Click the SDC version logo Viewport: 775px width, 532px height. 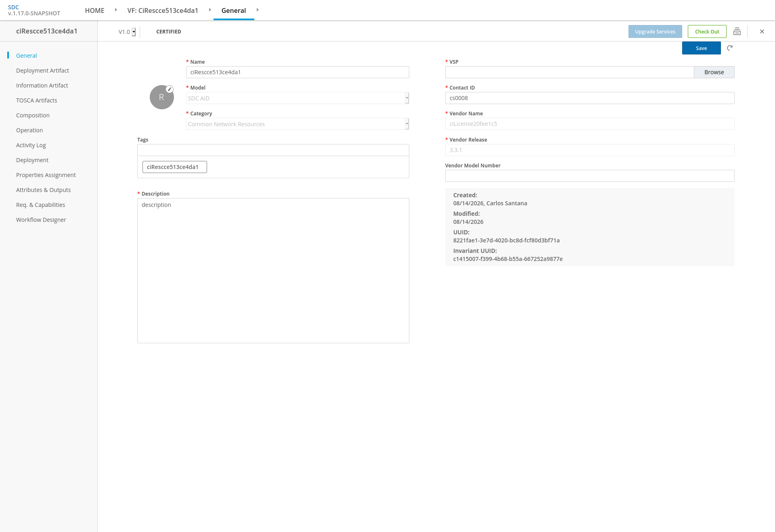[34, 10]
